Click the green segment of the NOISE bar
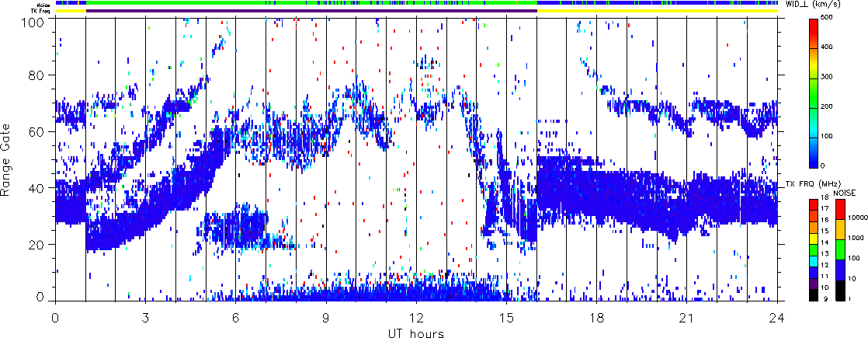The height and width of the screenshot is (338, 868). pos(840,249)
